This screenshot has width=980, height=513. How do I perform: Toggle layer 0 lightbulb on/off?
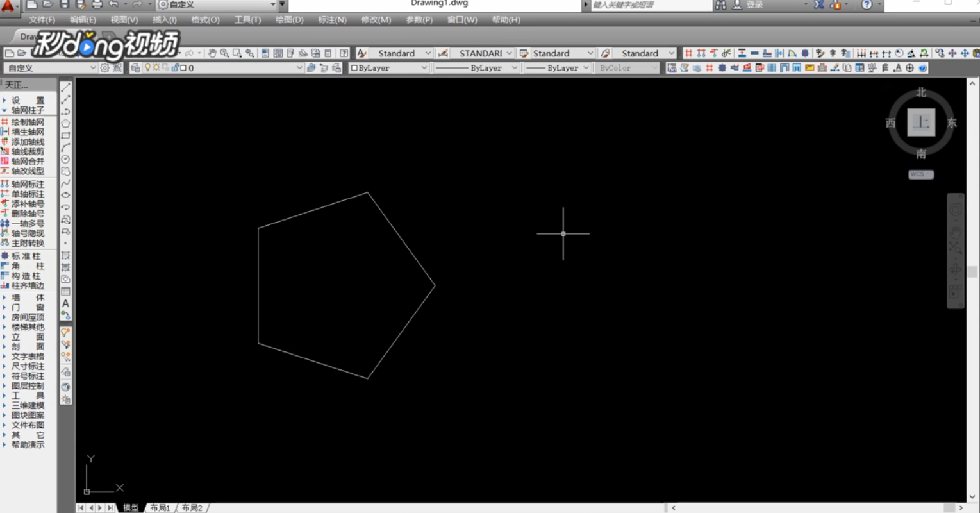pyautogui.click(x=148, y=67)
